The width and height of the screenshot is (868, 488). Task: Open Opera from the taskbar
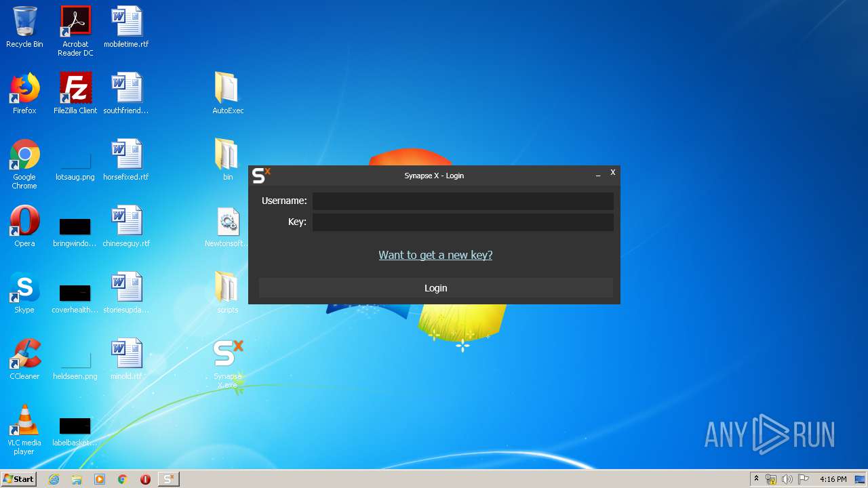(x=145, y=479)
